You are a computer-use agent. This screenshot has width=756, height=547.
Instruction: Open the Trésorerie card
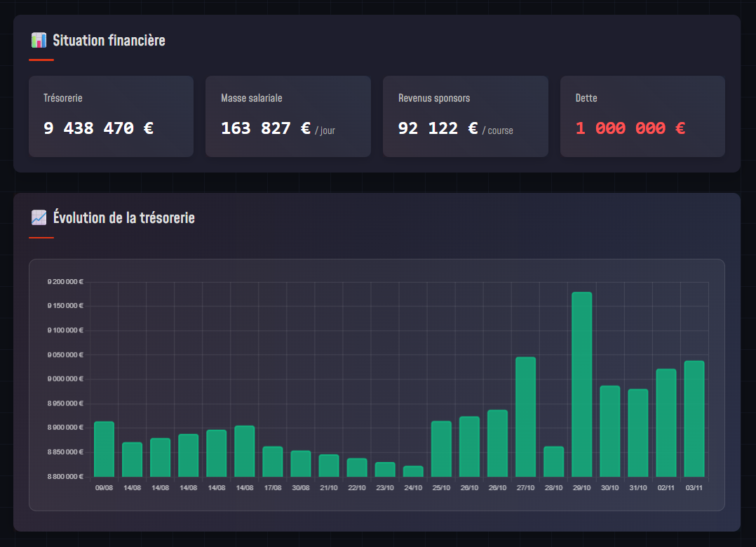(111, 116)
